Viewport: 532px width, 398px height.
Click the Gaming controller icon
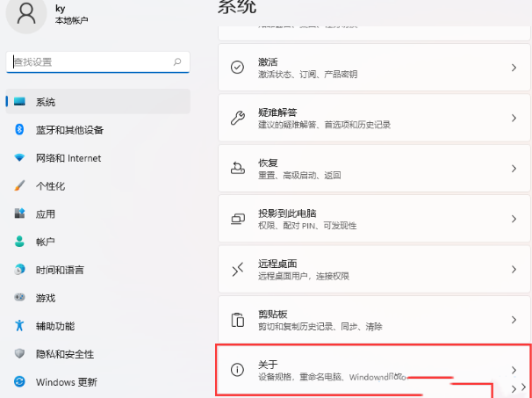18,298
